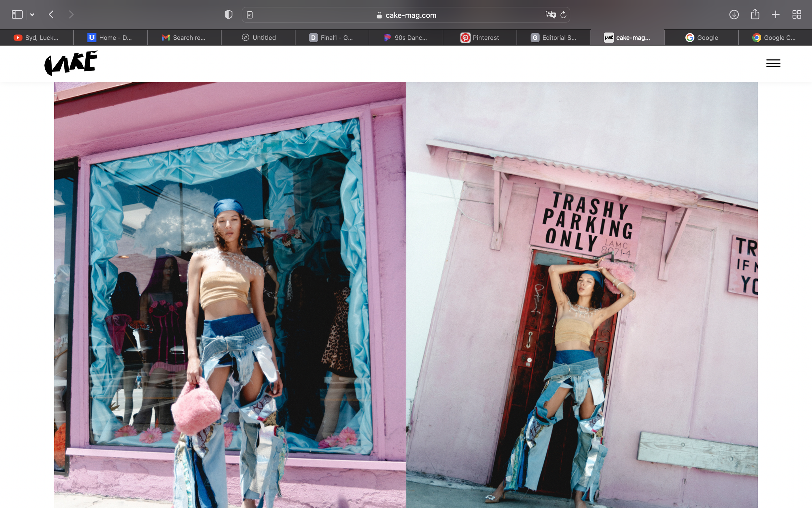
Task: Click the cake-mag.com address bar
Action: coord(406,15)
